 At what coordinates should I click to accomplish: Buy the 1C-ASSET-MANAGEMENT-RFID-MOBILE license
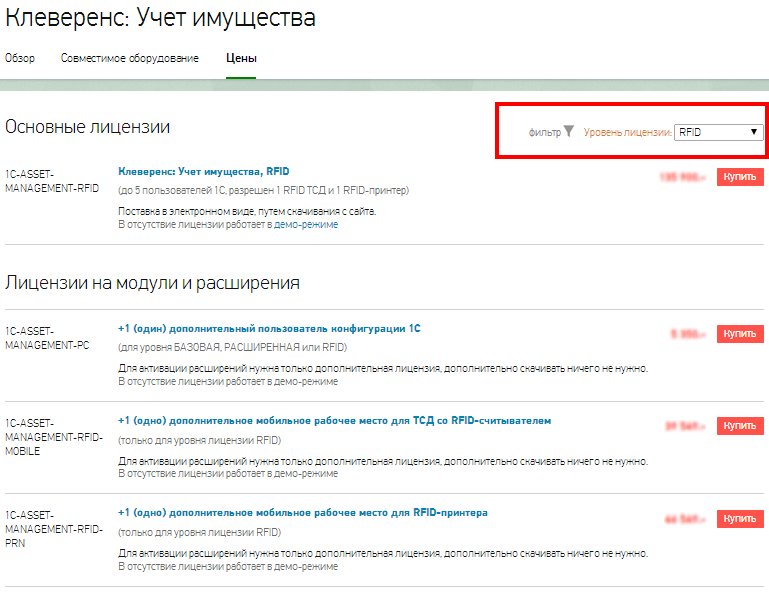coord(740,426)
